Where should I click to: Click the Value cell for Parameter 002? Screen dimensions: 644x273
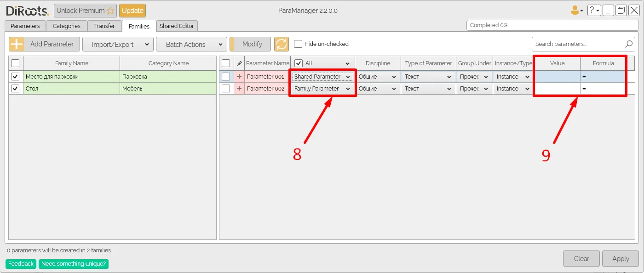(557, 89)
